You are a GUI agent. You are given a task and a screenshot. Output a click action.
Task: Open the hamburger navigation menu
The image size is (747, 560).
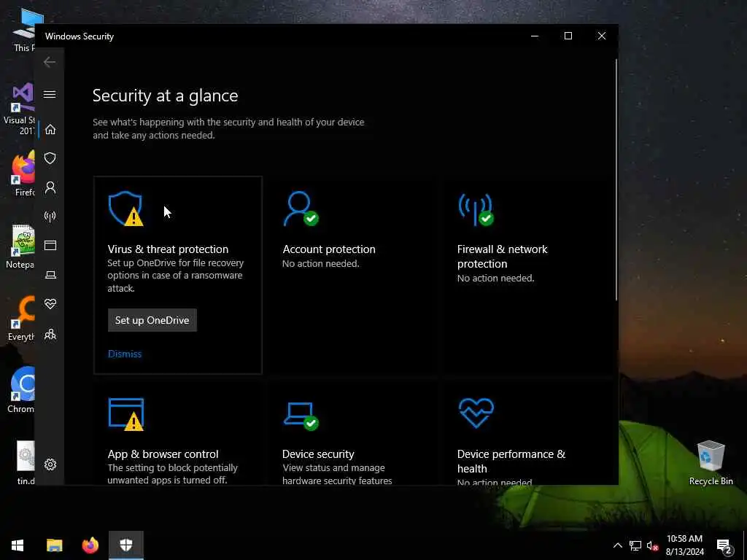(50, 94)
